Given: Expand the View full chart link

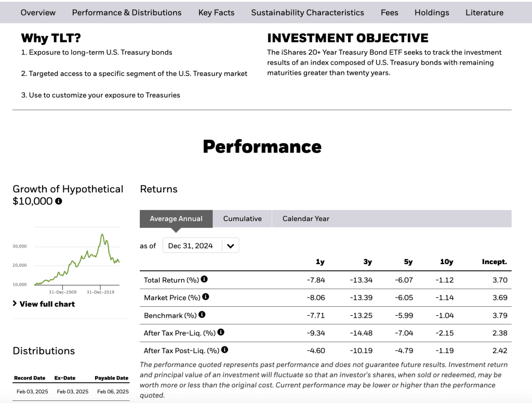Looking at the screenshot, I should [x=44, y=304].
